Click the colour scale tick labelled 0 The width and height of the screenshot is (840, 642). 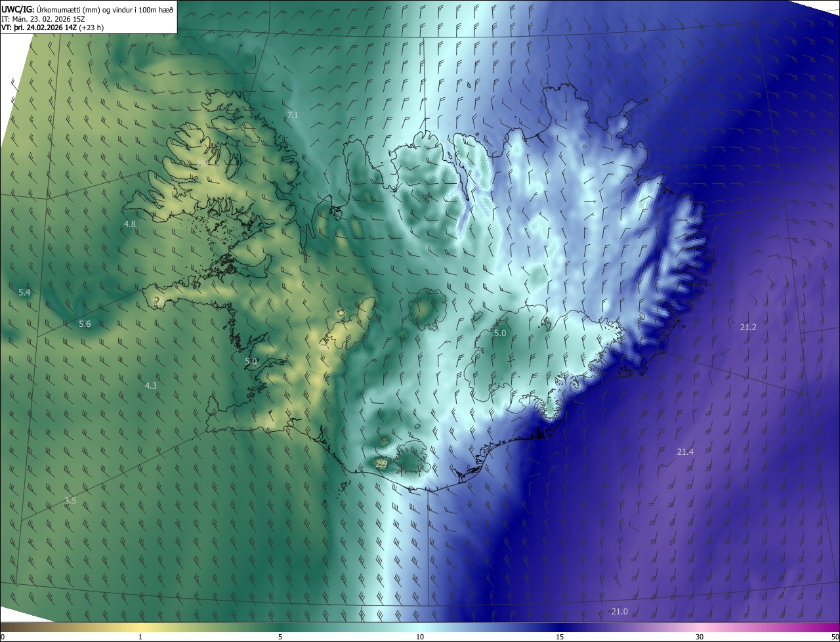click(x=3, y=637)
